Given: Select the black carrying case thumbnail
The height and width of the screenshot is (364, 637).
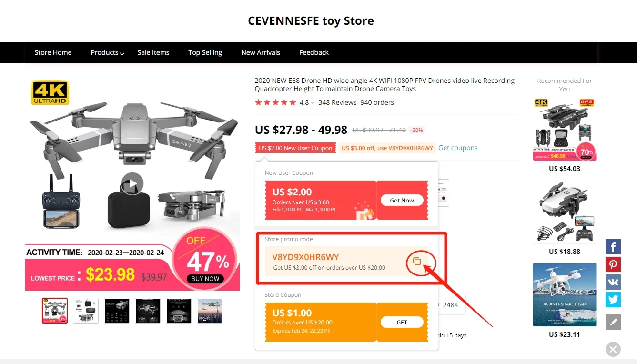Looking at the screenshot, I should click(86, 311).
